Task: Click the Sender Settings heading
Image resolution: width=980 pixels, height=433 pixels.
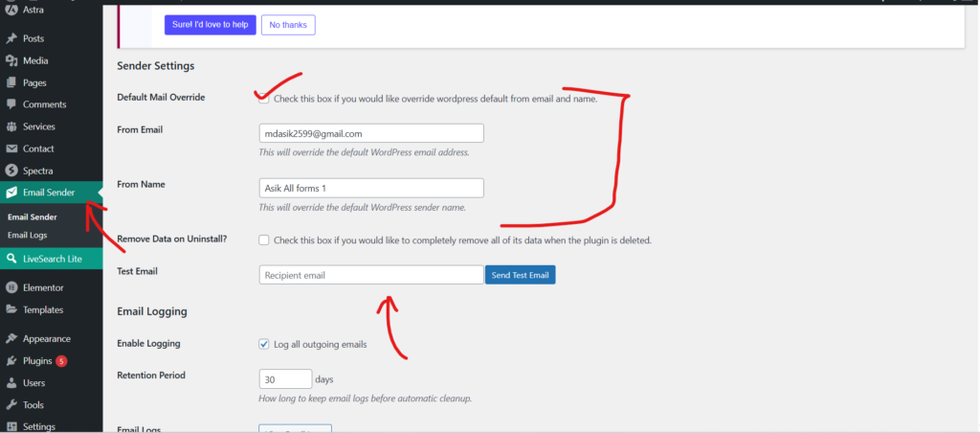Action: coord(156,66)
